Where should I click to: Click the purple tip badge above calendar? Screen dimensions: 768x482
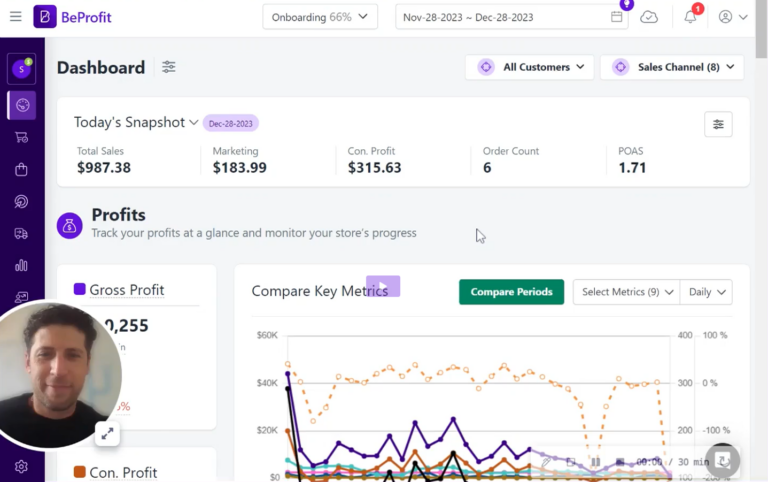pos(626,4)
